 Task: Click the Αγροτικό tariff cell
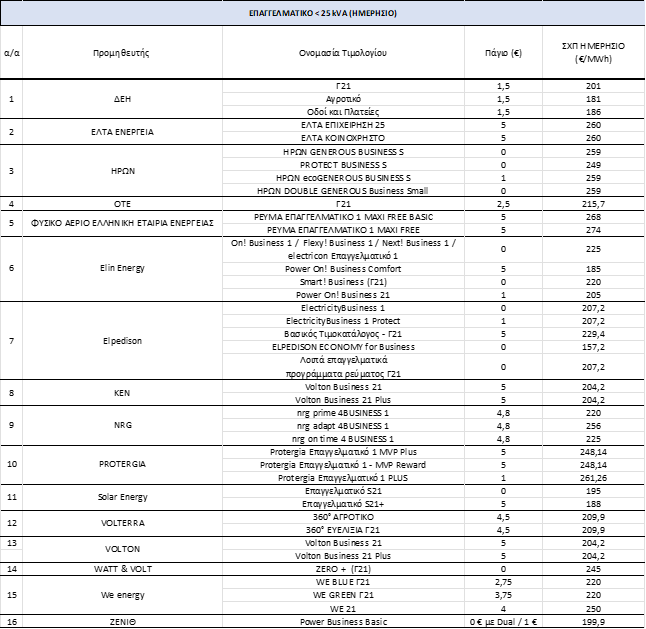(x=343, y=99)
